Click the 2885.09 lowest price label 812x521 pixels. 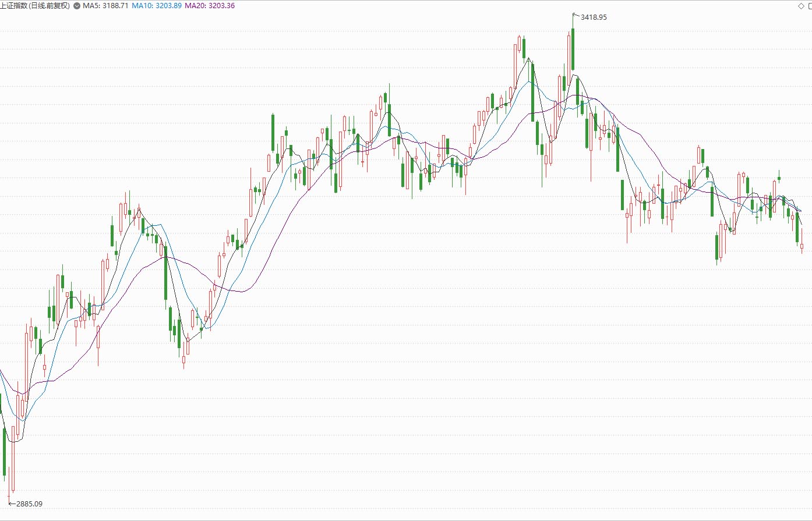point(29,504)
